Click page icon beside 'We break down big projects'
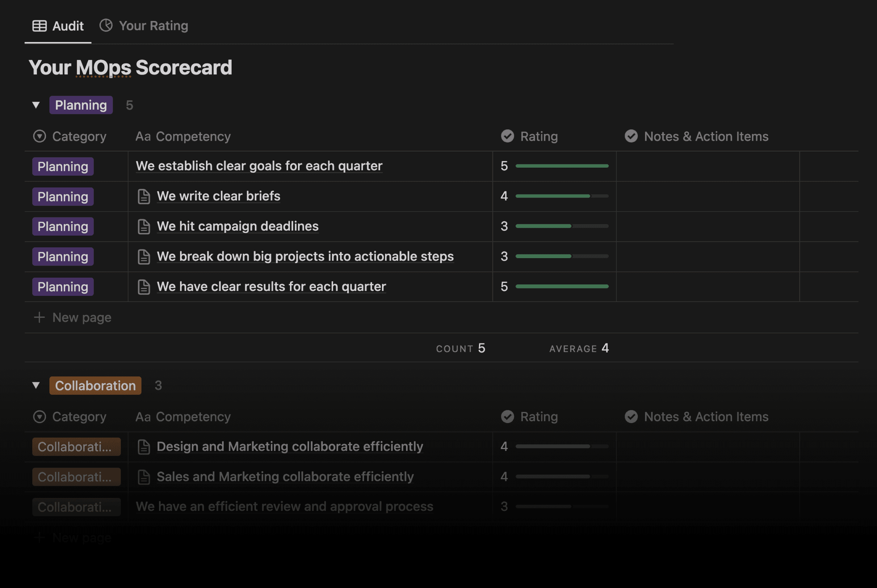Image resolution: width=877 pixels, height=588 pixels. (144, 257)
